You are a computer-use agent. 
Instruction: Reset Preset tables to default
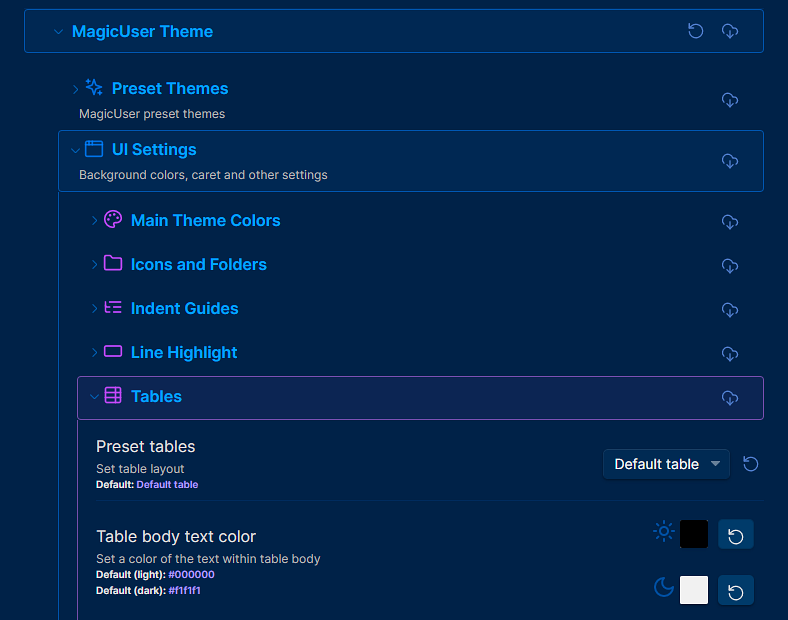pyautogui.click(x=750, y=464)
